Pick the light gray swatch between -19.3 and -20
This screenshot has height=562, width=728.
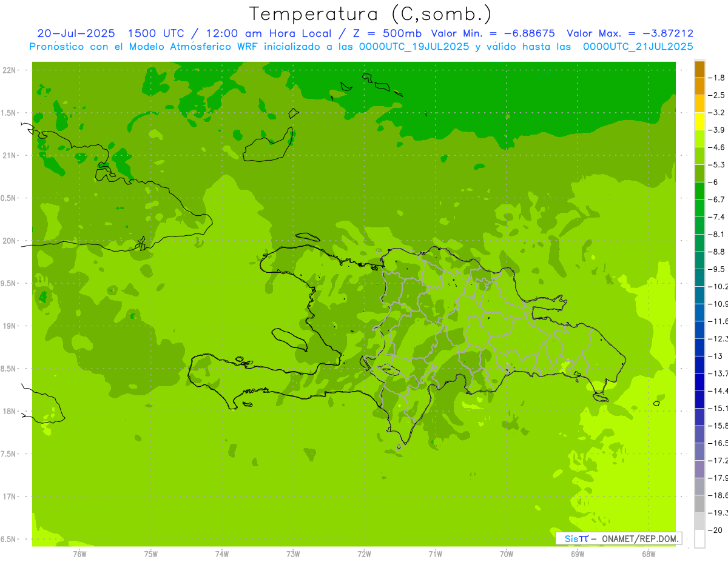pos(699,521)
